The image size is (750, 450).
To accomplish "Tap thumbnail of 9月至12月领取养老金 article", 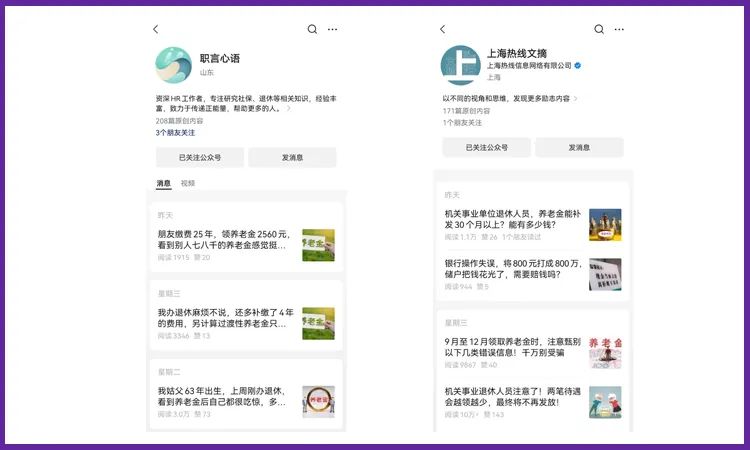I will [x=605, y=352].
